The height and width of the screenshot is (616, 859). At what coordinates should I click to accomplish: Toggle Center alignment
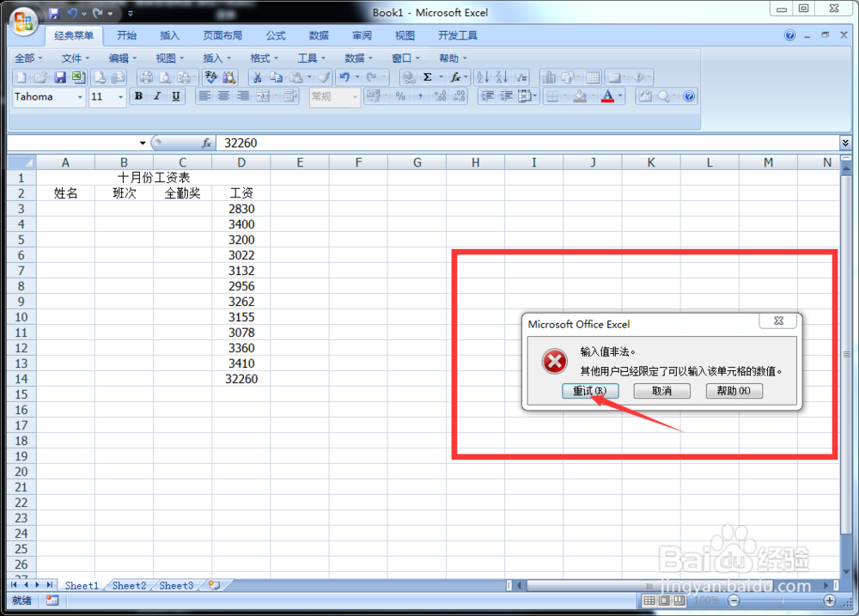coord(223,96)
